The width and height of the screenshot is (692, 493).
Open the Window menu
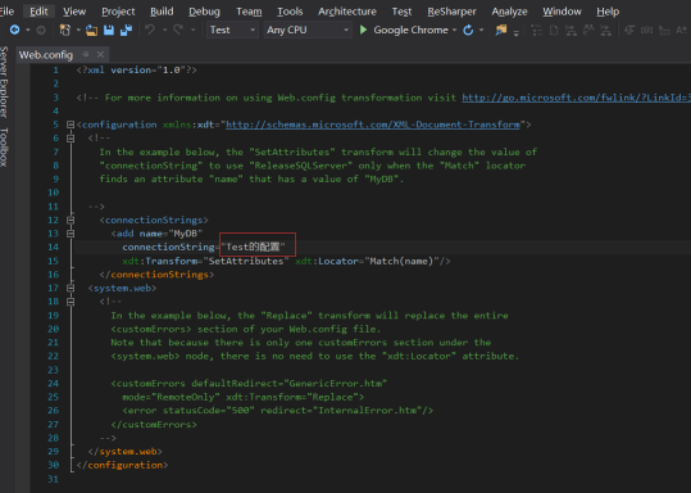(562, 11)
